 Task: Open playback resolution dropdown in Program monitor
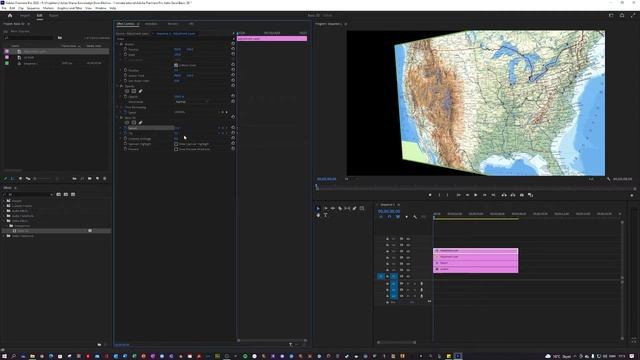(593, 179)
